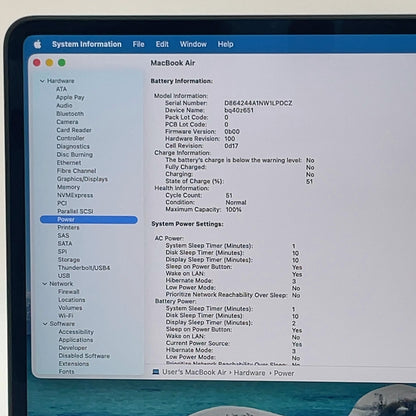
Task: Click the Battery Information heading
Action: 182,81
